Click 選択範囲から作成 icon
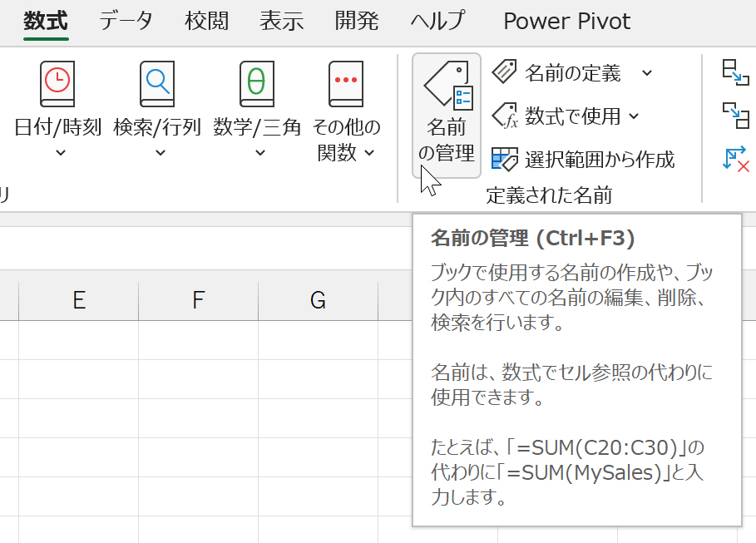 tap(504, 159)
